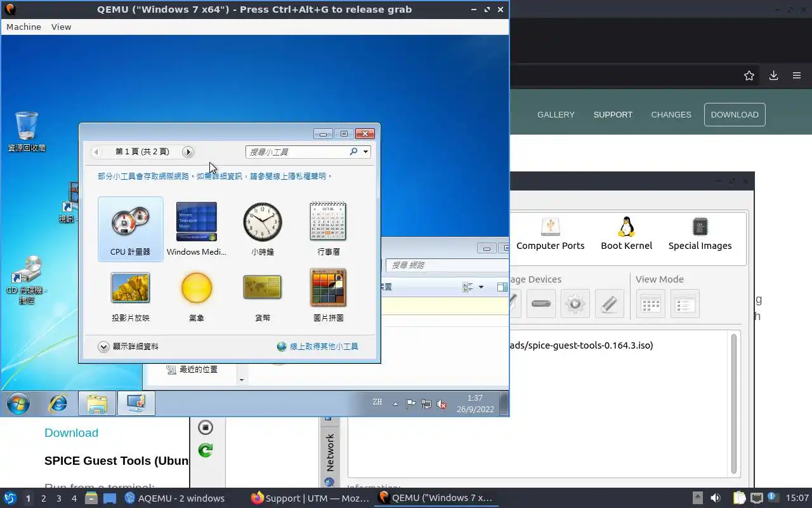The image size is (812, 508).
Task: Click DOWNLOAD button on UTM site
Action: point(735,114)
